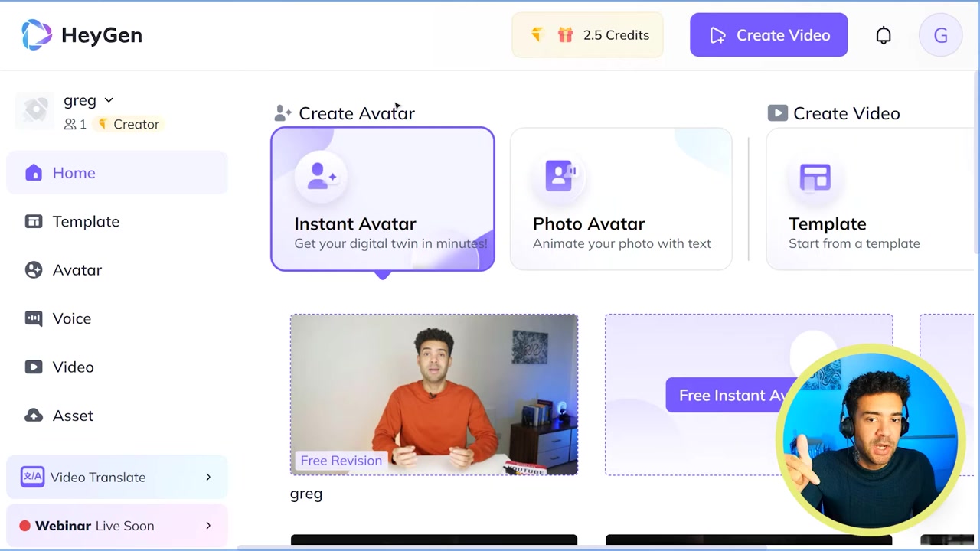Expand the Video Translate chevron arrow
This screenshot has width=980, height=551.
(208, 477)
